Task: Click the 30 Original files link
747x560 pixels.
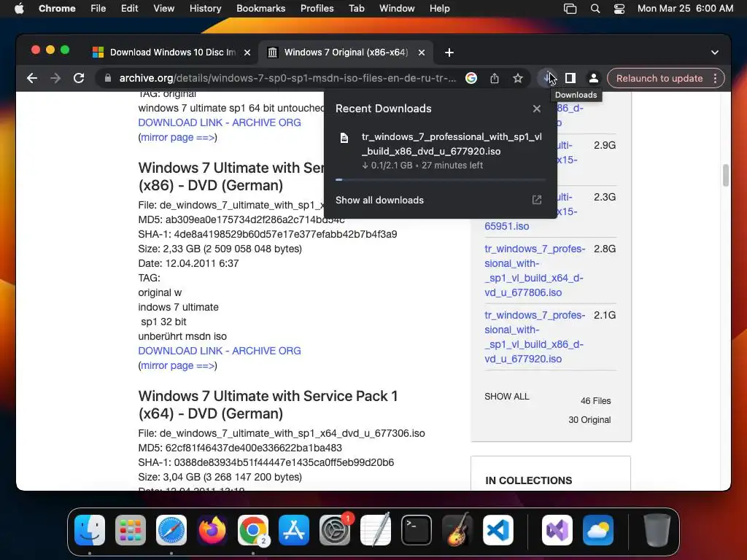Action: [589, 420]
